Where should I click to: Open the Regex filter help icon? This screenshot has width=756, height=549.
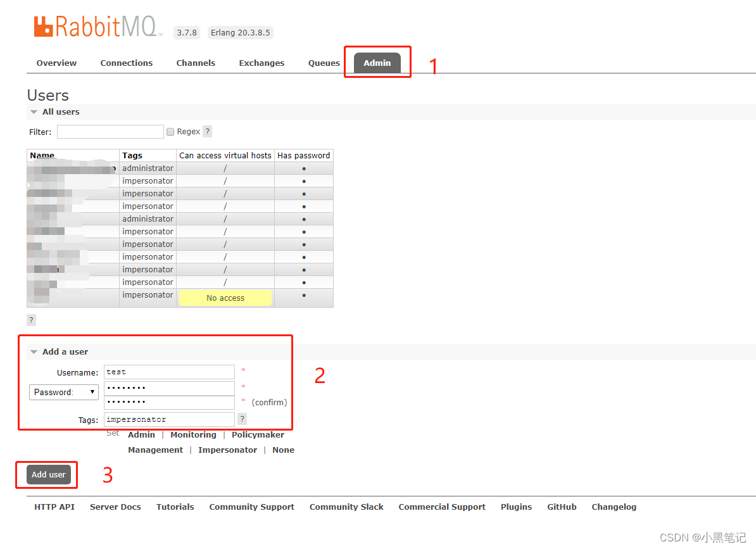(x=207, y=132)
